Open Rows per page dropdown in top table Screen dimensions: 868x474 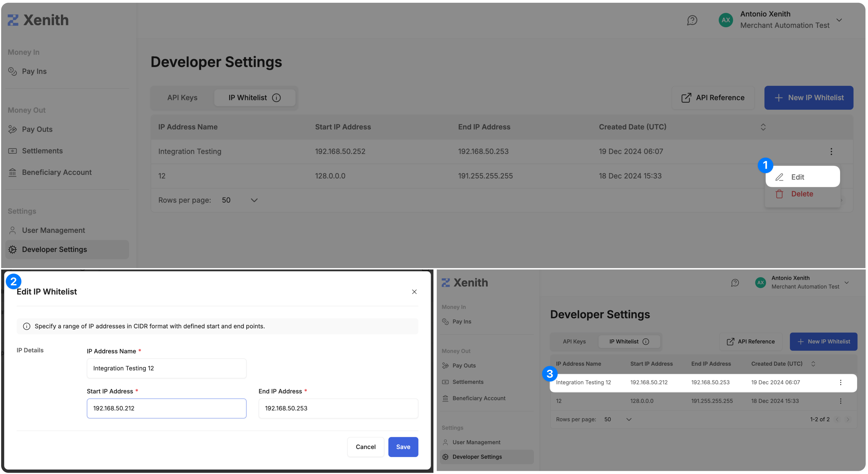click(x=254, y=200)
